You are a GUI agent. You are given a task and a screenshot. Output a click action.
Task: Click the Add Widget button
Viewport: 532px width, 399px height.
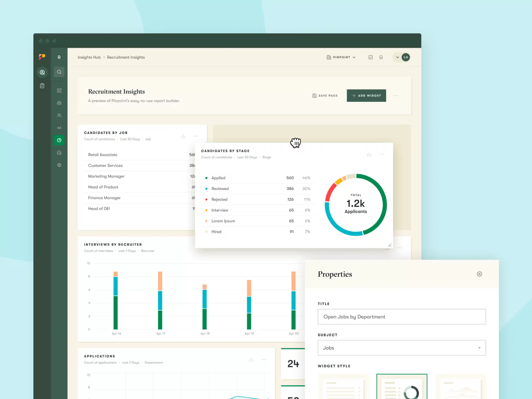pyautogui.click(x=366, y=95)
